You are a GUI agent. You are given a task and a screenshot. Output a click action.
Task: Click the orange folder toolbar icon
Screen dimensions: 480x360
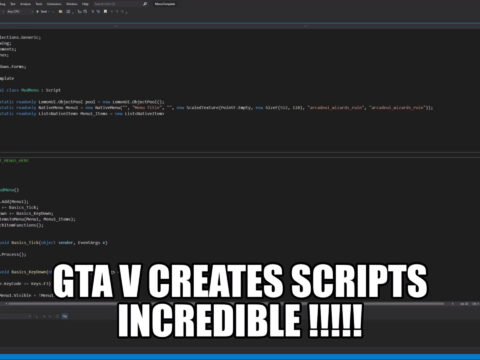(60, 12)
